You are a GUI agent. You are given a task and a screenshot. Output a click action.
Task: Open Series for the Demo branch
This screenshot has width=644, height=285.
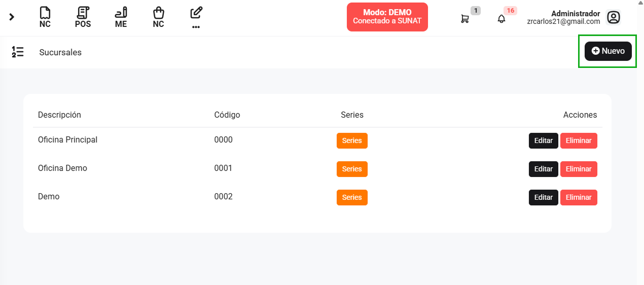point(352,197)
